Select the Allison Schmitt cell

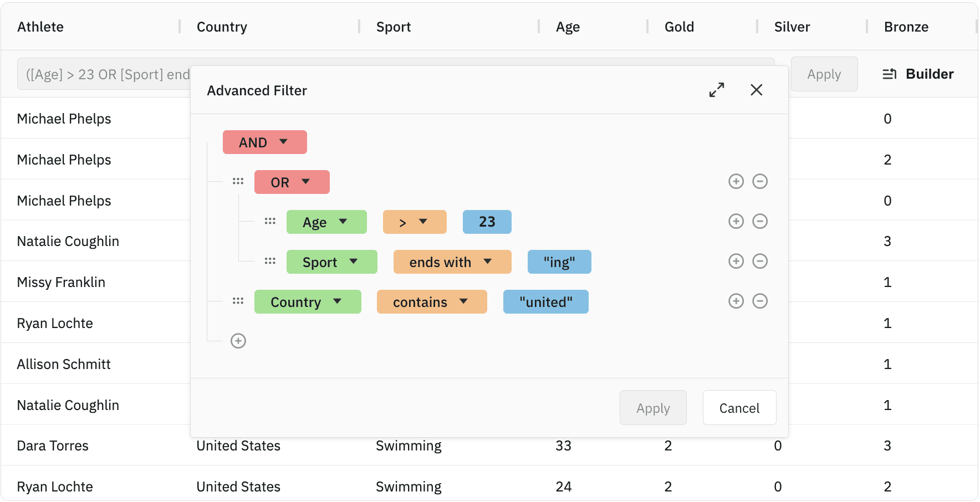point(64,364)
